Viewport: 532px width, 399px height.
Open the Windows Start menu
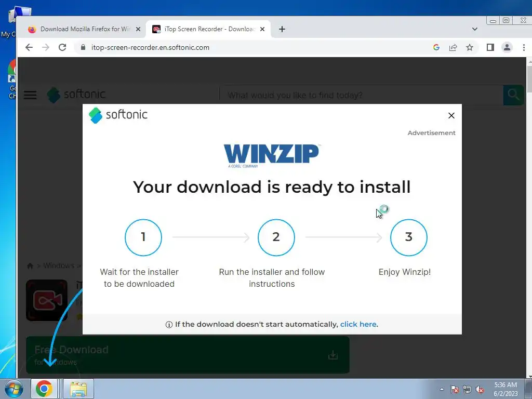(x=14, y=389)
